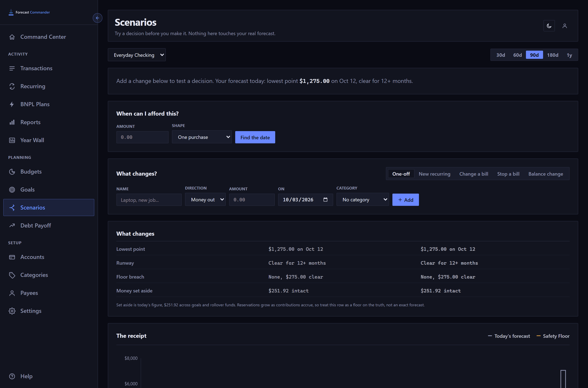Click the Goals target icon
Image resolution: width=588 pixels, height=388 pixels.
[12, 190]
